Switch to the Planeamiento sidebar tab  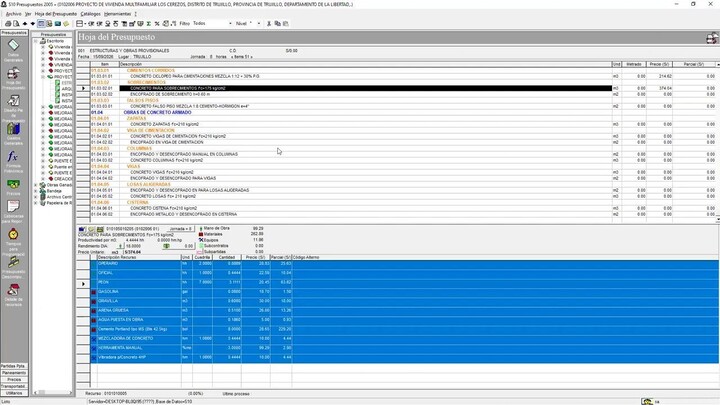click(x=14, y=373)
